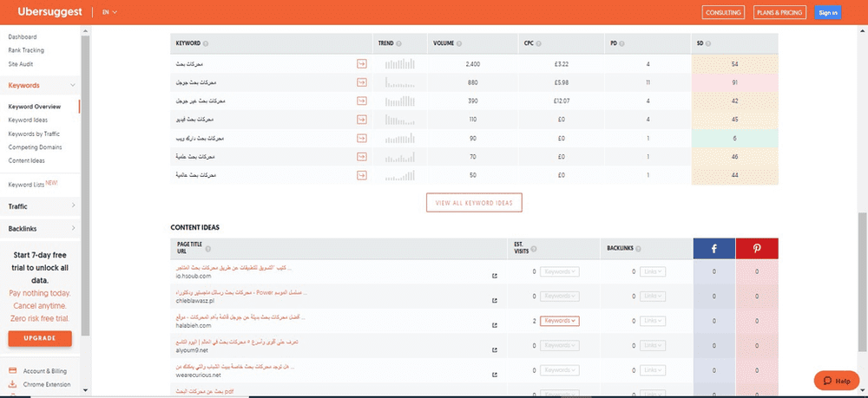Open external link icon for chleblawasz.pl
Viewport: 868px width, 398px height.
[x=495, y=301]
